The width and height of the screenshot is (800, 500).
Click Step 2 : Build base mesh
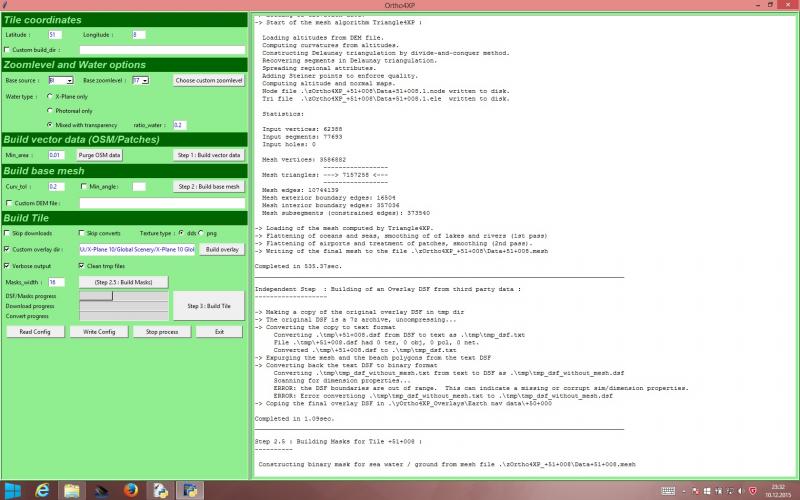[209, 187]
